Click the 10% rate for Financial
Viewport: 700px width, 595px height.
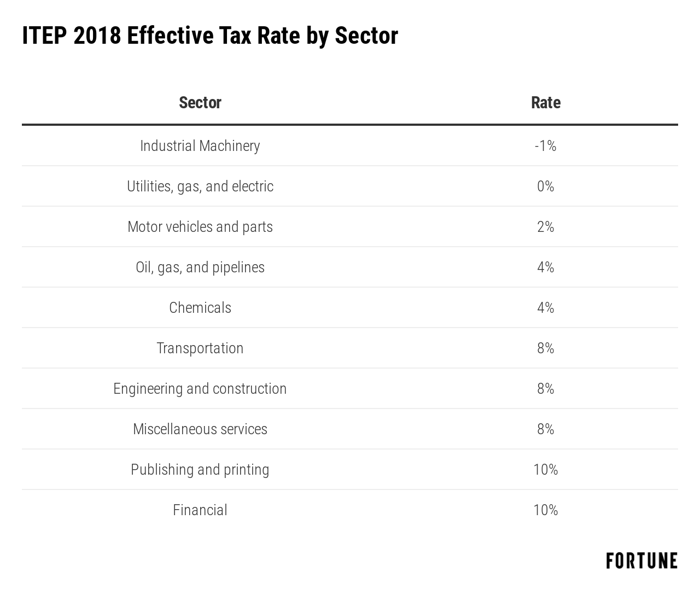click(x=546, y=510)
